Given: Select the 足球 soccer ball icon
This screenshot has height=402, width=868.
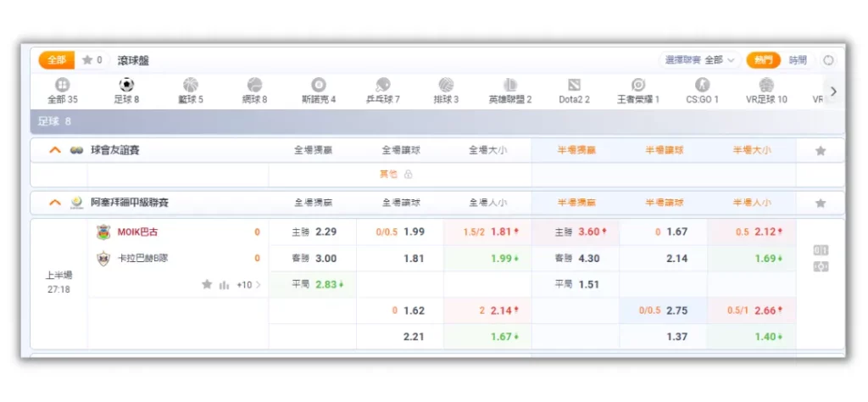Looking at the screenshot, I should click(126, 86).
